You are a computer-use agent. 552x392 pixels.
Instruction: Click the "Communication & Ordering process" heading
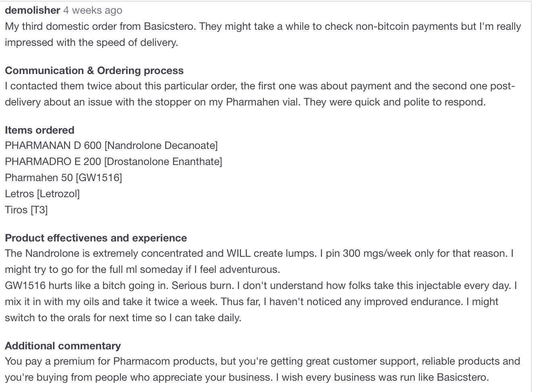pos(94,70)
